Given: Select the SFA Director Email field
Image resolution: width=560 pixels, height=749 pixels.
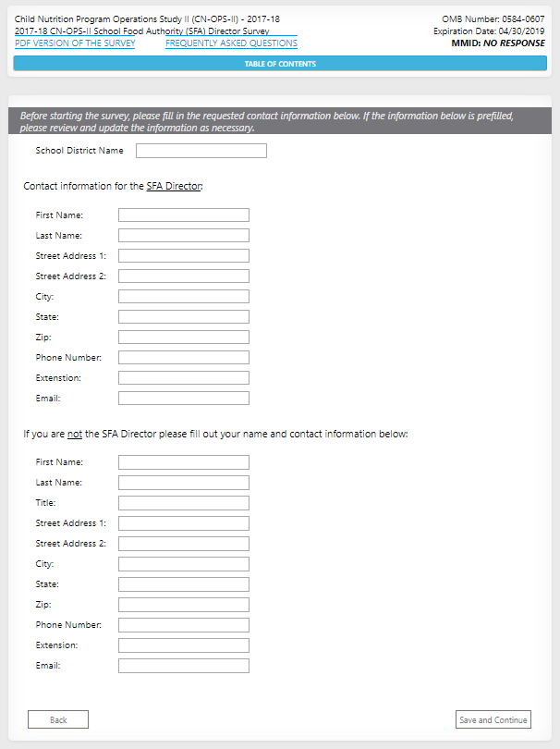Looking at the screenshot, I should point(184,399).
